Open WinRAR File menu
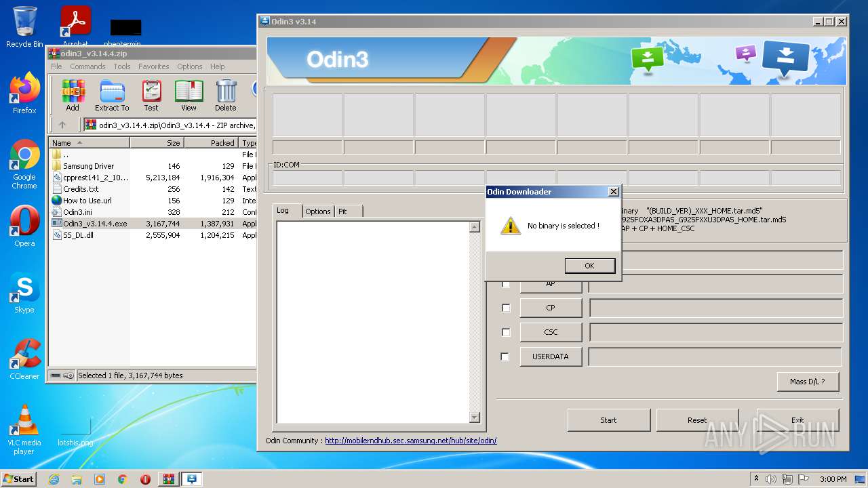Screen dimensions: 868x488 coord(56,66)
